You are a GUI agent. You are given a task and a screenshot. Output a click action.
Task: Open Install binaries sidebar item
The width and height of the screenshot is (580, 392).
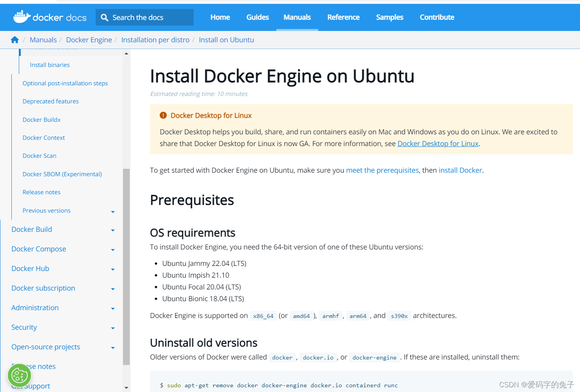(x=50, y=65)
